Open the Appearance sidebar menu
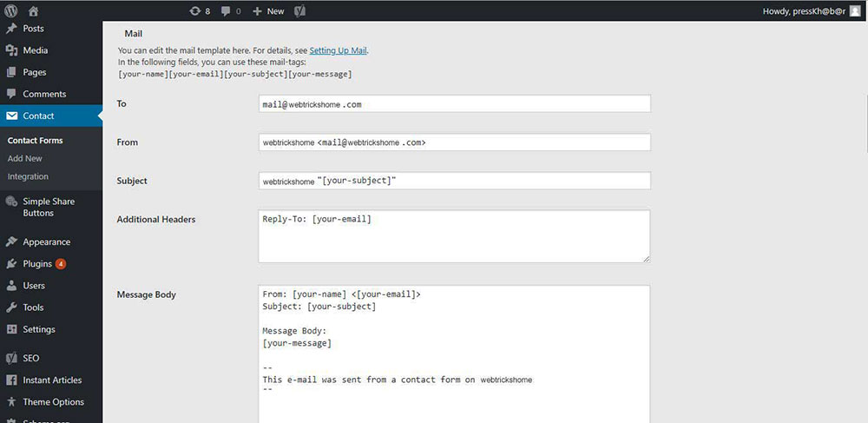The width and height of the screenshot is (868, 423). click(47, 242)
